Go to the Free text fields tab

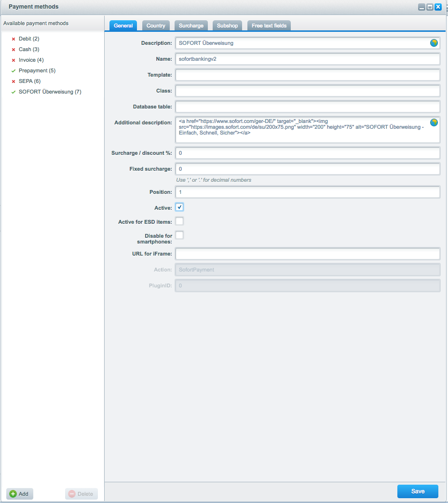click(269, 26)
